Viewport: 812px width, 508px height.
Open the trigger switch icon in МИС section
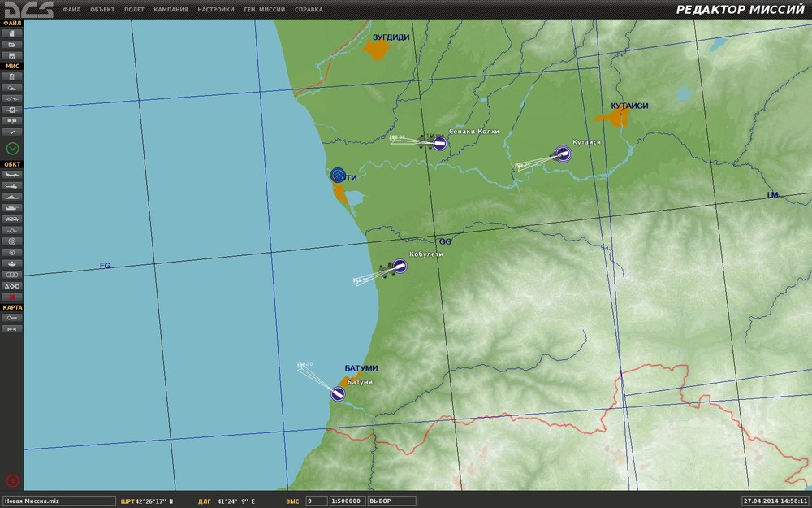click(x=12, y=98)
